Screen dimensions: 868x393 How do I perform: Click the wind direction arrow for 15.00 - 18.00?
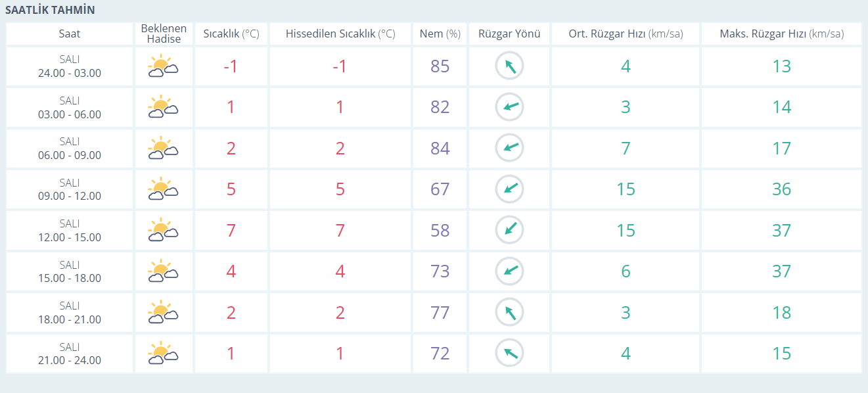pyautogui.click(x=509, y=271)
